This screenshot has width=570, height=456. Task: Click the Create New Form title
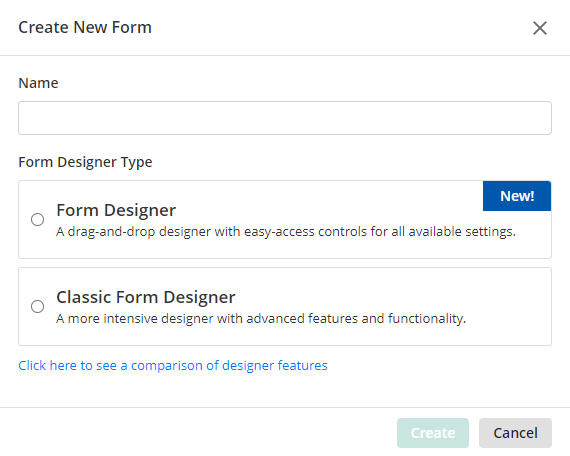click(85, 27)
